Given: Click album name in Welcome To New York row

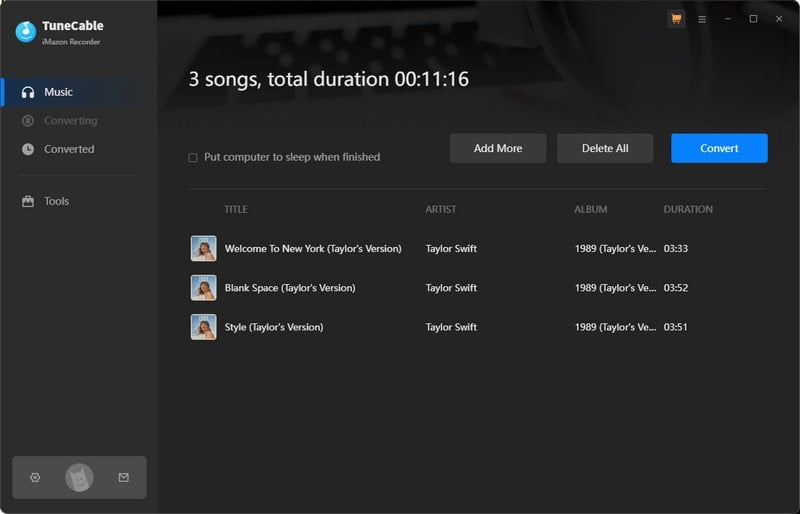Looking at the screenshot, I should tap(615, 249).
